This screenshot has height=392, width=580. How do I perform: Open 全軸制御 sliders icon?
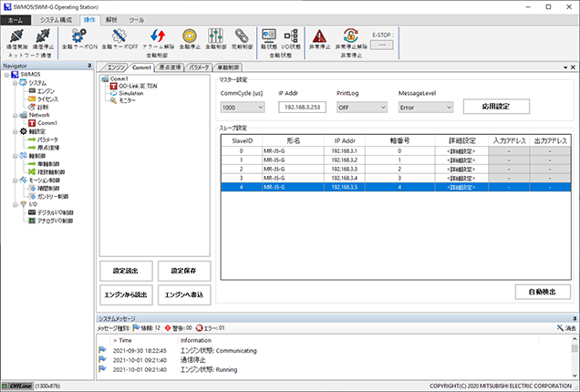click(x=215, y=39)
